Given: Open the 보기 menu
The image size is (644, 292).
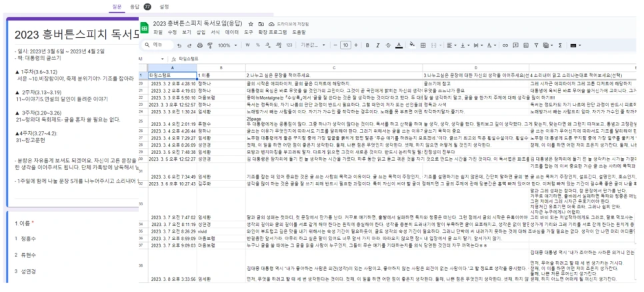Looking at the screenshot, I should (187, 32).
